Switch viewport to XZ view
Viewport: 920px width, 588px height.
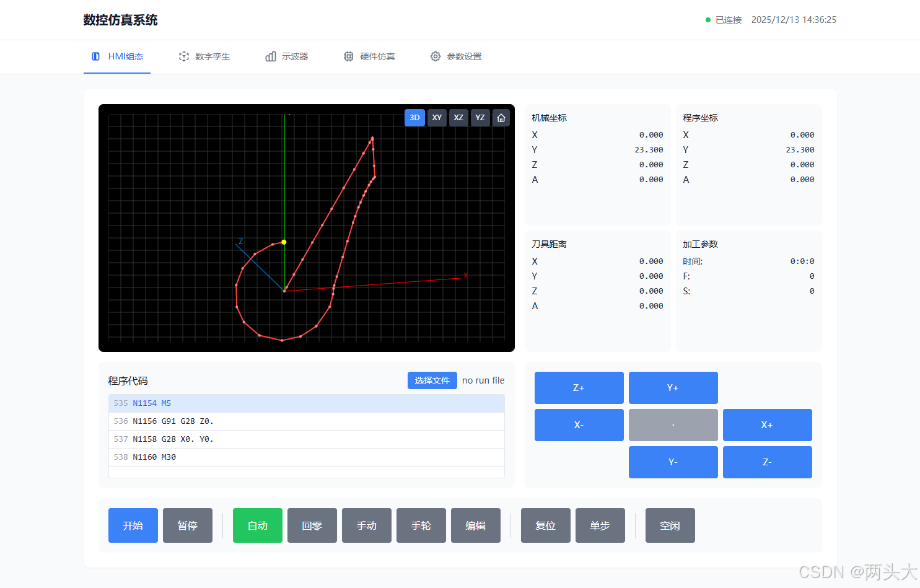pyautogui.click(x=458, y=118)
